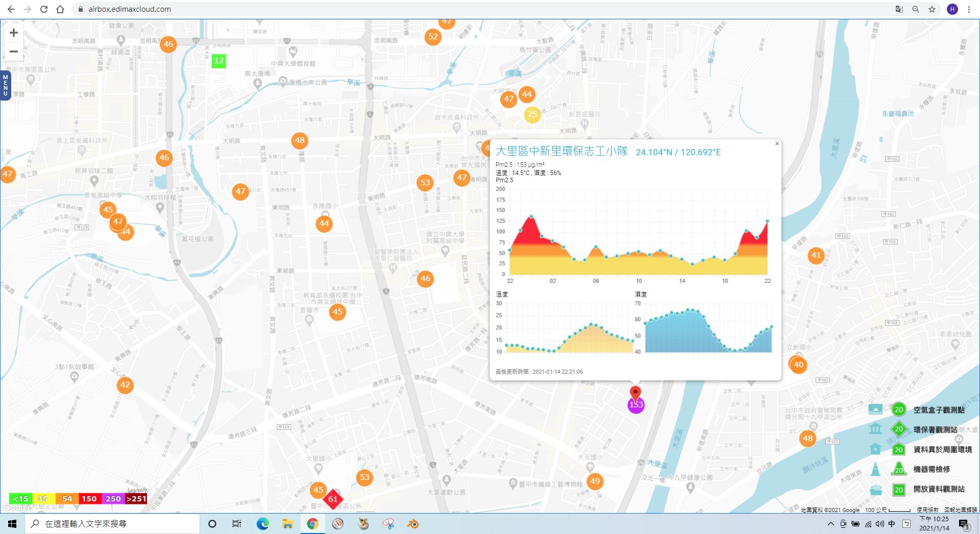Click the Google logo on the map
This screenshot has width=980, height=534.
tap(17, 507)
